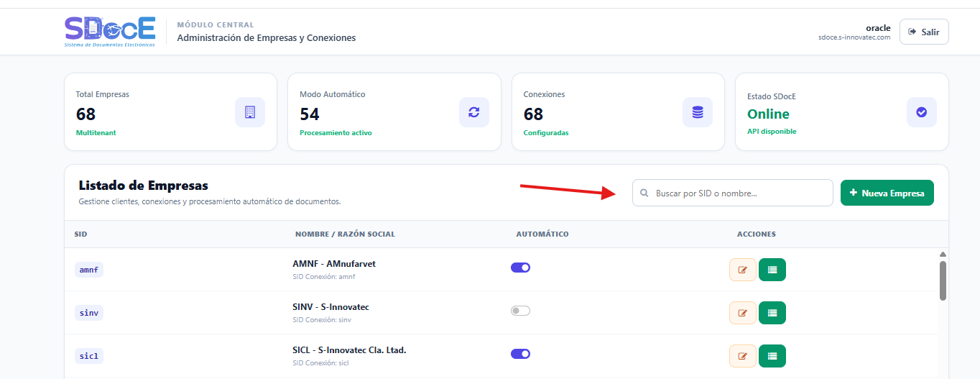This screenshot has height=379, width=980.
Task: Click the AUTOMÁTICO column header
Action: point(542,234)
